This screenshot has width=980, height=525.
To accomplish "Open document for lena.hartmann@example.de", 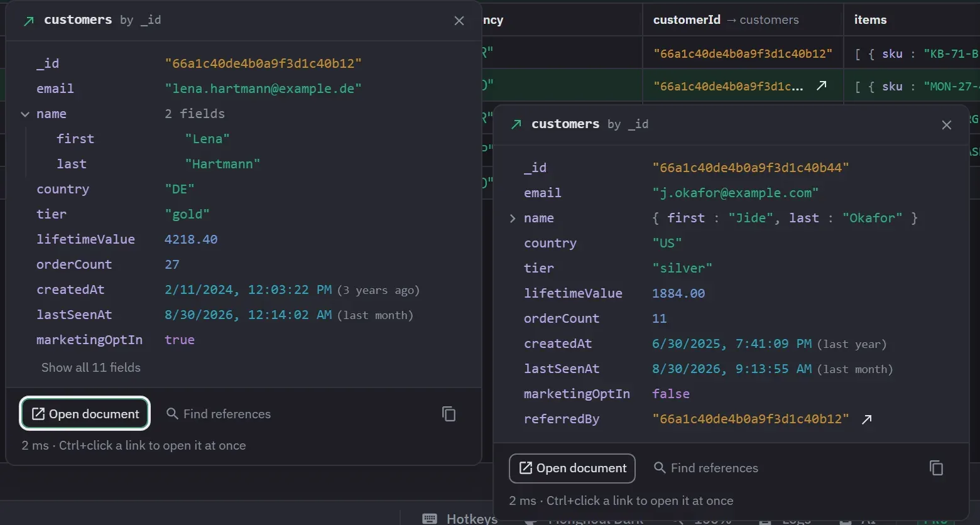I will coord(85,414).
